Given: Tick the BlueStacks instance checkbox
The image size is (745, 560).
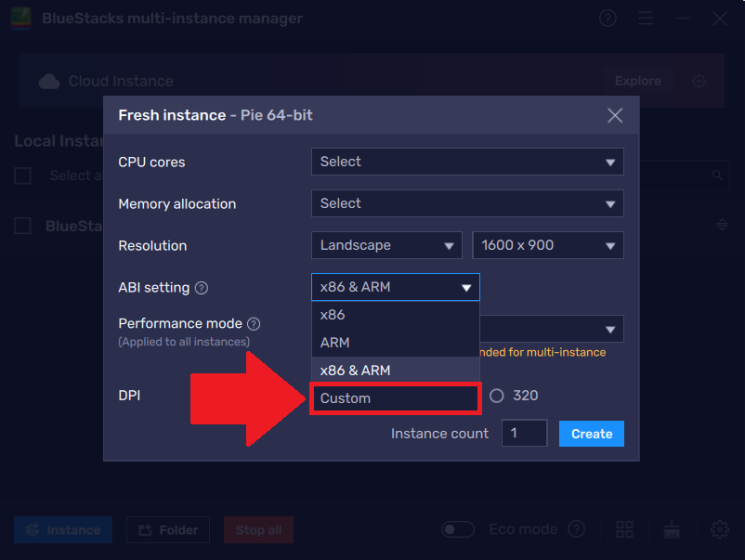Looking at the screenshot, I should pos(22,226).
